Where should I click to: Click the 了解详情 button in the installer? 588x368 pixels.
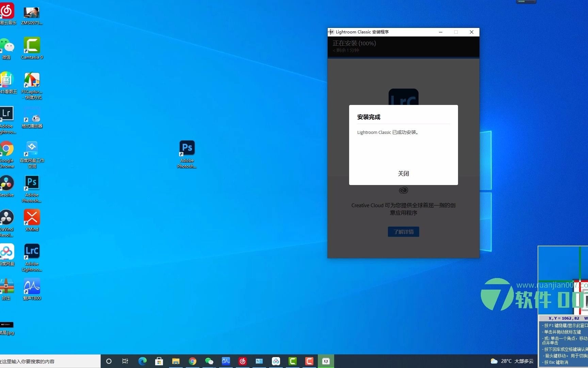click(403, 232)
